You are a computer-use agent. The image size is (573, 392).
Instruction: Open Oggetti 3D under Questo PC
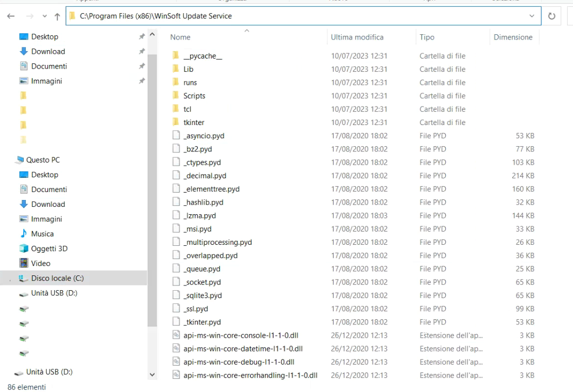click(x=49, y=248)
